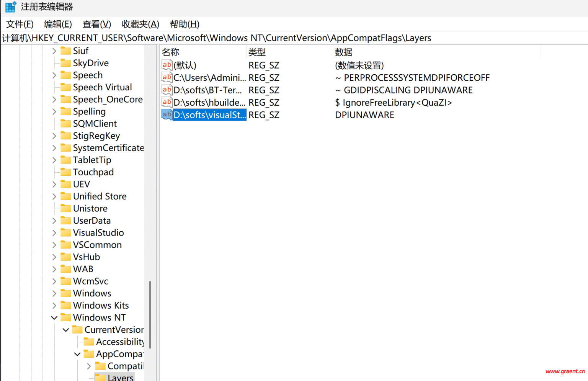The height and width of the screenshot is (381, 588).
Task: Click the AppCompat folder icon
Action: pyautogui.click(x=88, y=353)
